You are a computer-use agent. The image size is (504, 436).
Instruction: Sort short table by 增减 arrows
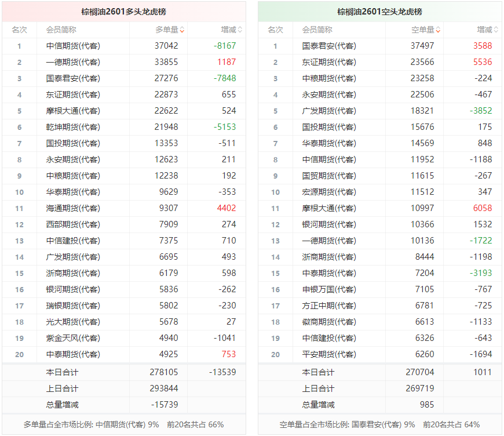[496, 30]
